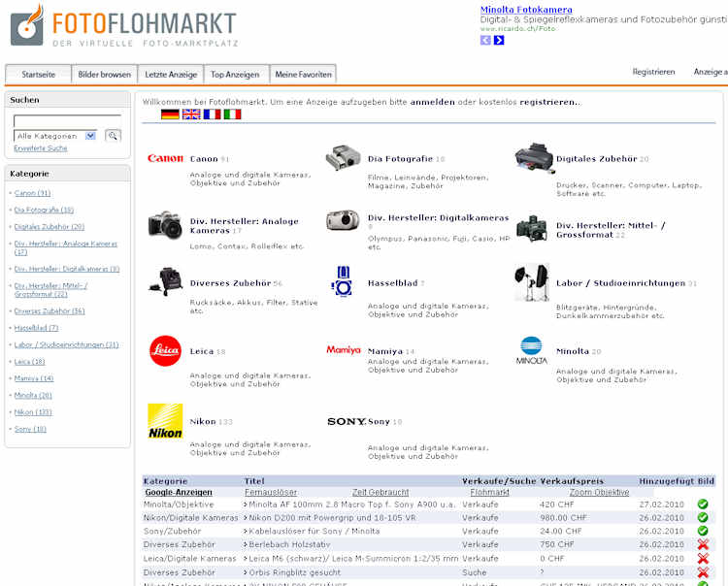Click the Hinzugefügt column header

click(x=666, y=481)
